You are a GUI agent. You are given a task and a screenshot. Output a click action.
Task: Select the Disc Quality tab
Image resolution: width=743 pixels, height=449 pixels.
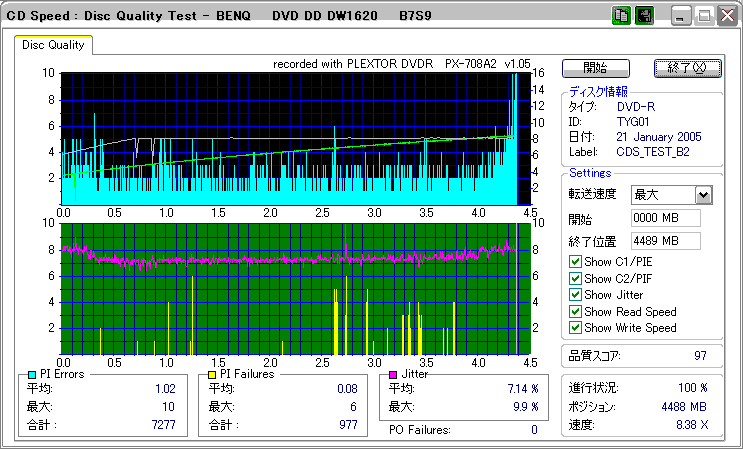[55, 45]
